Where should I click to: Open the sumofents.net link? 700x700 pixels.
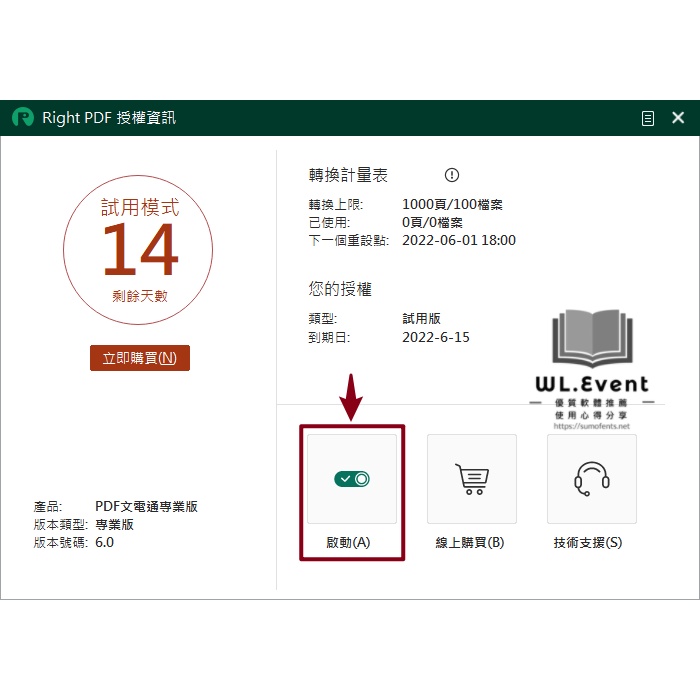591,426
